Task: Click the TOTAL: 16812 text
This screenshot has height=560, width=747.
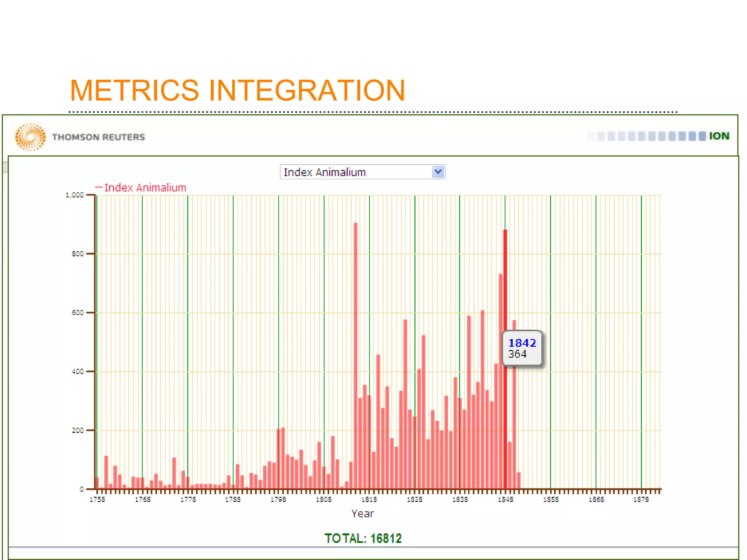Action: tap(363, 538)
